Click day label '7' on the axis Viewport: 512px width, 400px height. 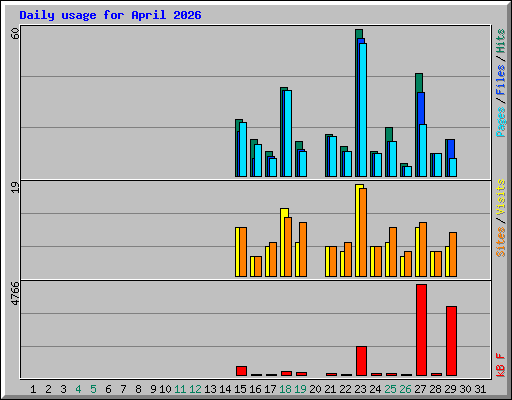[x=123, y=389]
